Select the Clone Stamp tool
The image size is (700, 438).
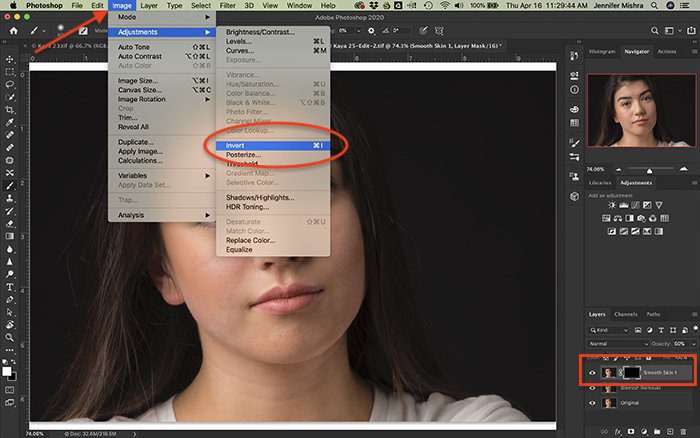coord(9,198)
